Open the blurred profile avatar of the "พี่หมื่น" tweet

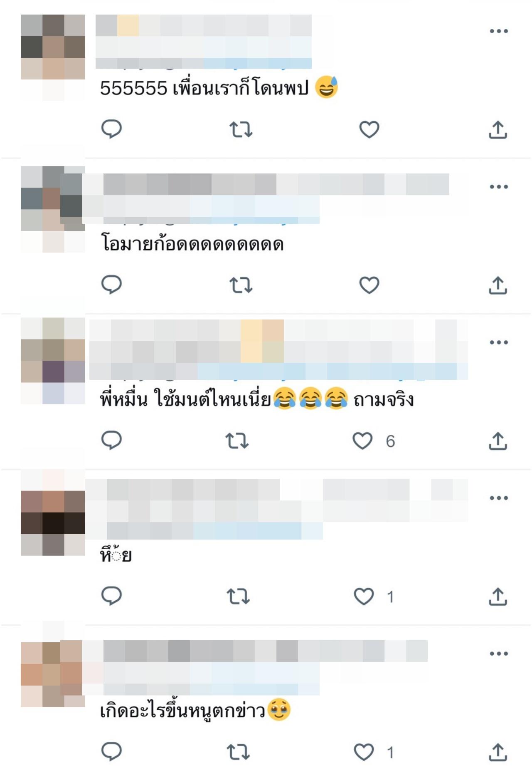pyautogui.click(x=53, y=361)
